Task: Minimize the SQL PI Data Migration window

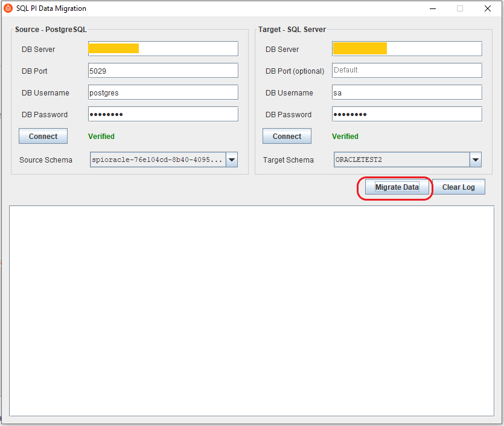Action: [x=433, y=8]
